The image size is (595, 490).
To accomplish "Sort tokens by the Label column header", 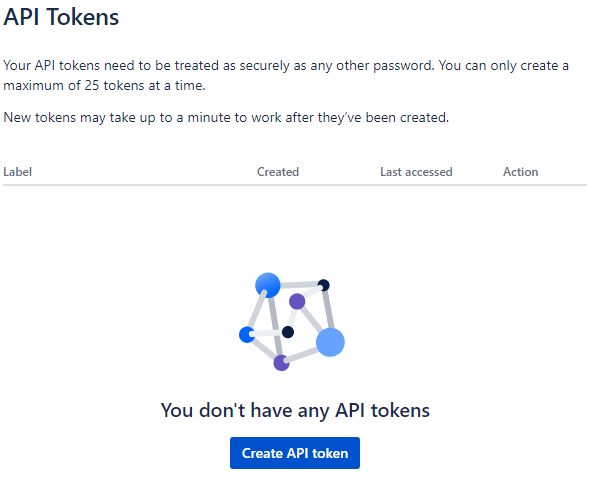I will coord(17,172).
